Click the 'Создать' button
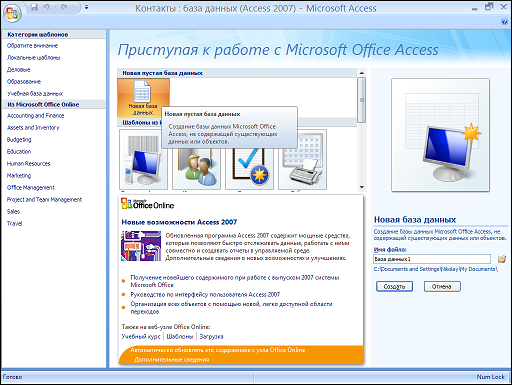This screenshot has height=385, width=512. [394, 286]
